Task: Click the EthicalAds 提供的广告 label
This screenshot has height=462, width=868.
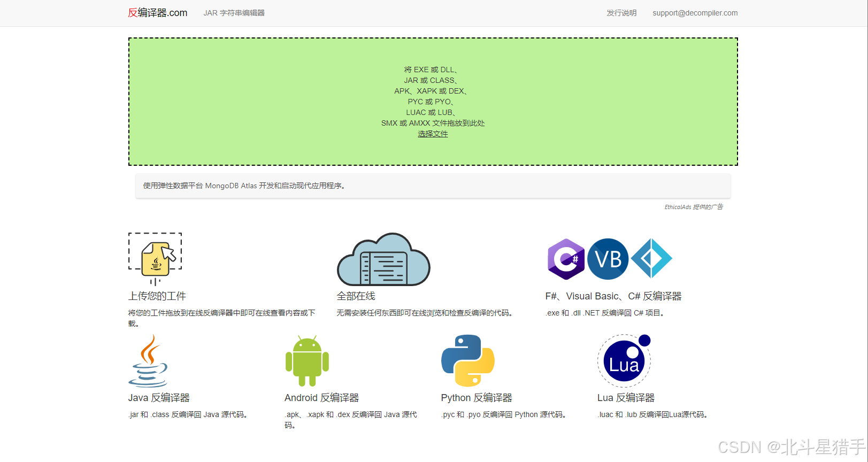Action: pos(694,207)
